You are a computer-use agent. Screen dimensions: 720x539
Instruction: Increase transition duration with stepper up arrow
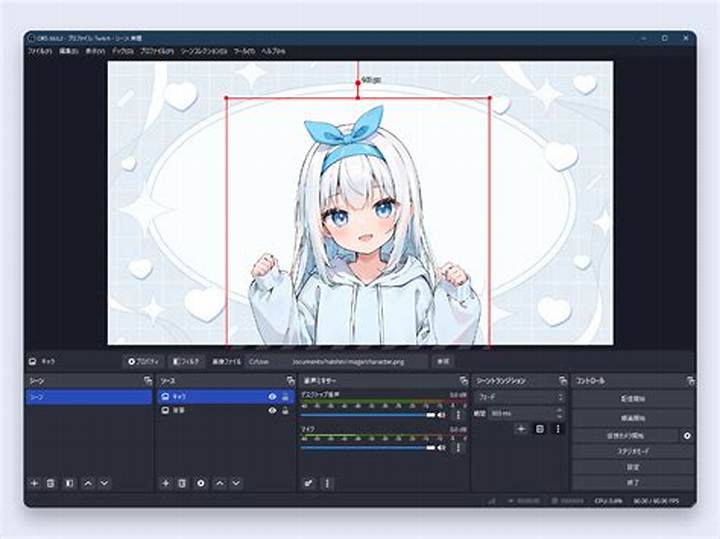[x=559, y=410]
